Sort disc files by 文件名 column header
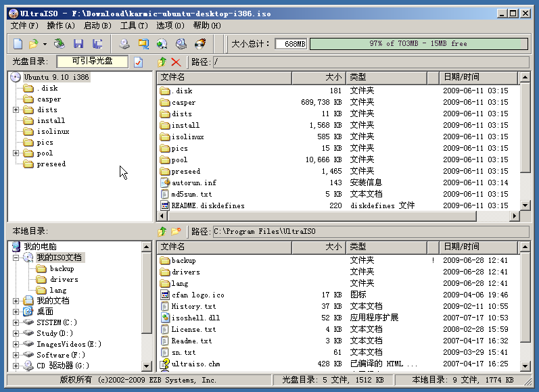539x392 pixels. pos(225,77)
